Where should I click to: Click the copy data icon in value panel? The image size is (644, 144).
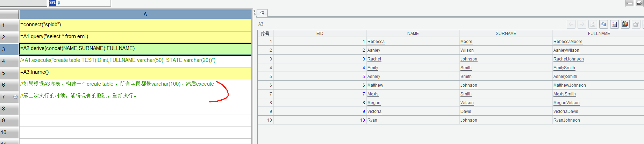[603, 24]
